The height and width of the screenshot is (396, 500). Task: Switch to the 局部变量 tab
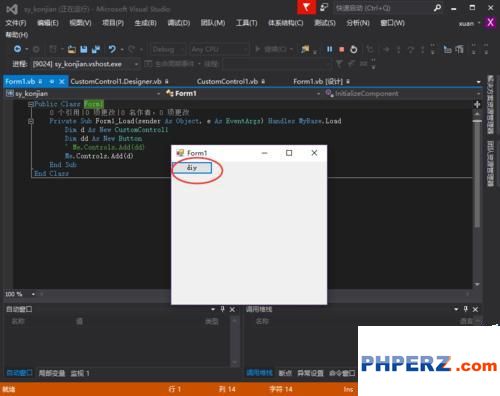(52, 373)
